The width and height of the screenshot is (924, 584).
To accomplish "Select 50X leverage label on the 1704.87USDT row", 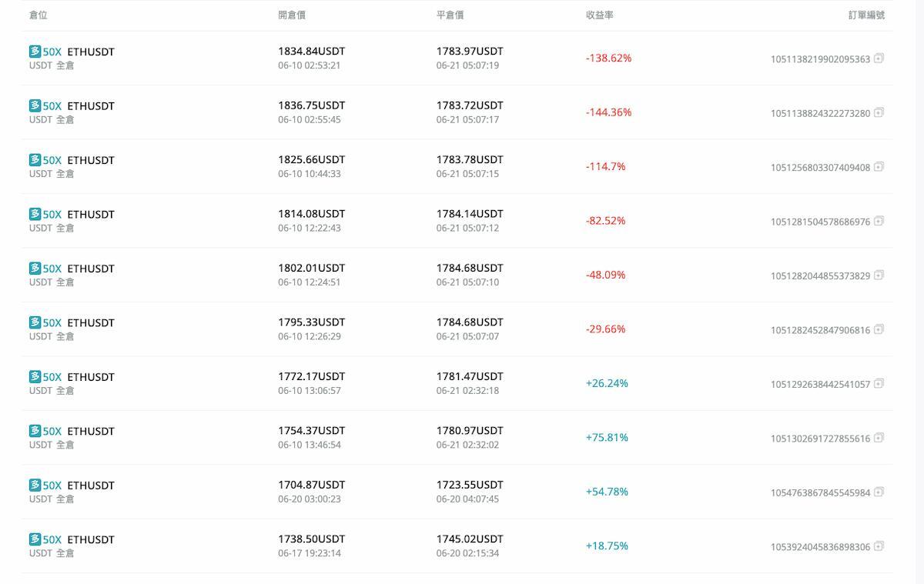I will pyautogui.click(x=52, y=486).
